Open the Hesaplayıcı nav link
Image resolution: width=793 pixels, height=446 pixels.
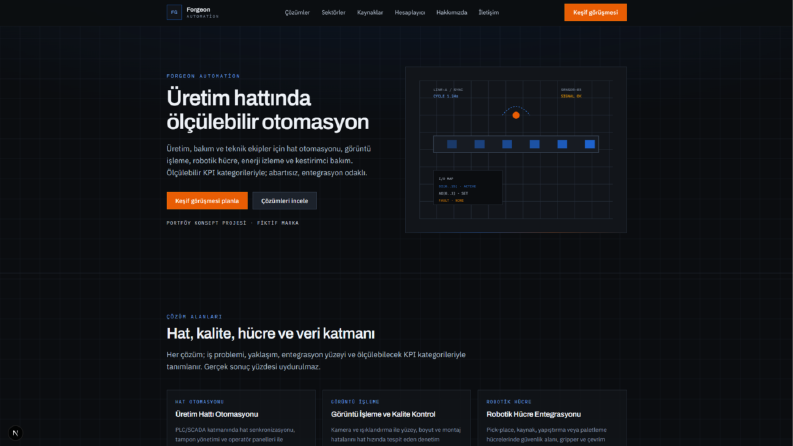click(x=410, y=13)
